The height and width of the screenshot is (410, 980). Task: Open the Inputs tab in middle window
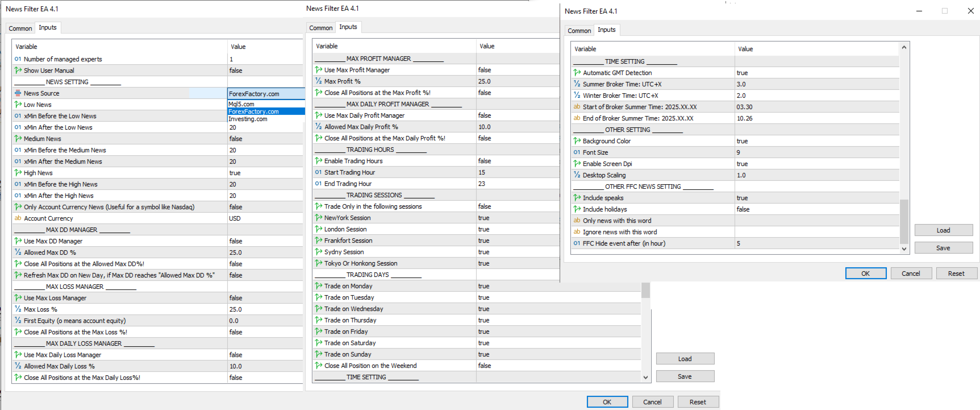tap(348, 27)
